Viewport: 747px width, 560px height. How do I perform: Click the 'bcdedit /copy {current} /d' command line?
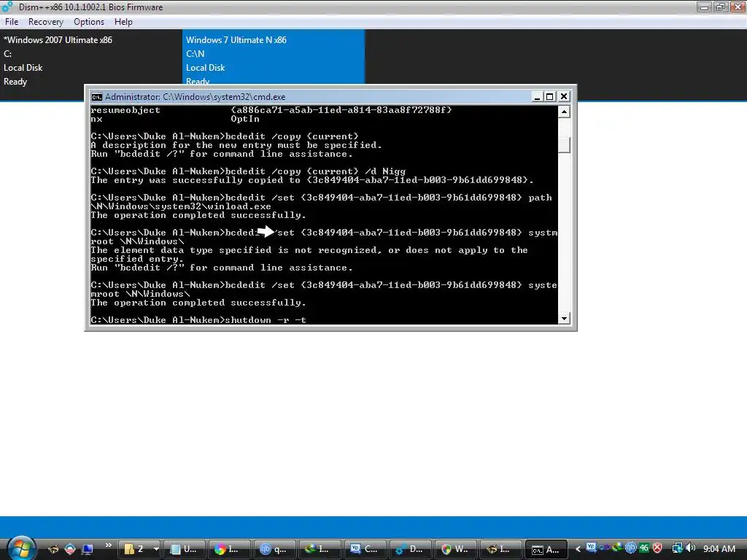pos(248,171)
